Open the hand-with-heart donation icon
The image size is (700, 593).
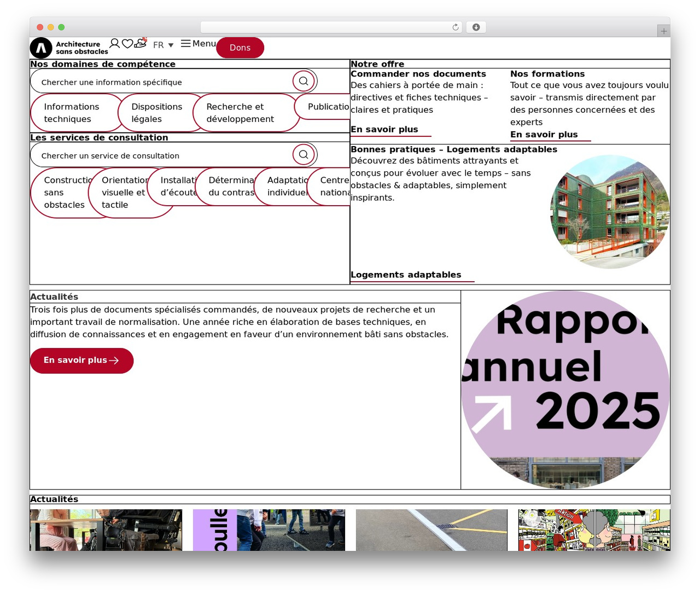141,43
